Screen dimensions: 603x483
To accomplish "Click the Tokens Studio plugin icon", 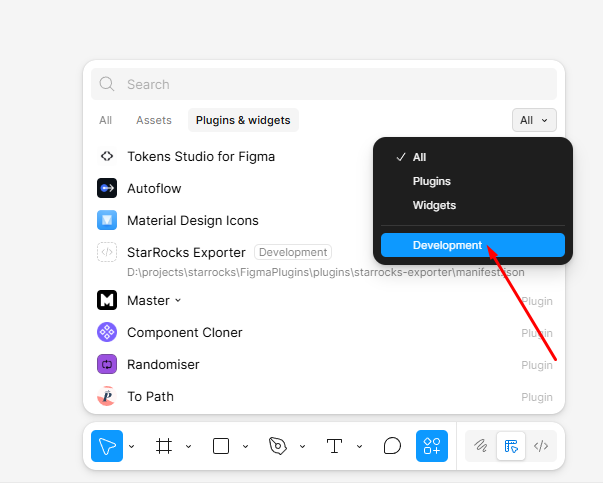I will [107, 156].
